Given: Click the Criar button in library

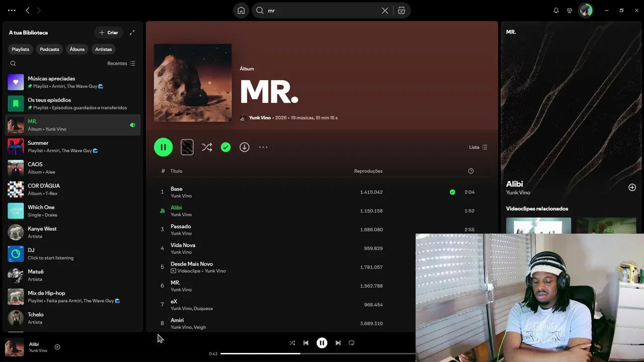Looking at the screenshot, I should click(x=109, y=33).
